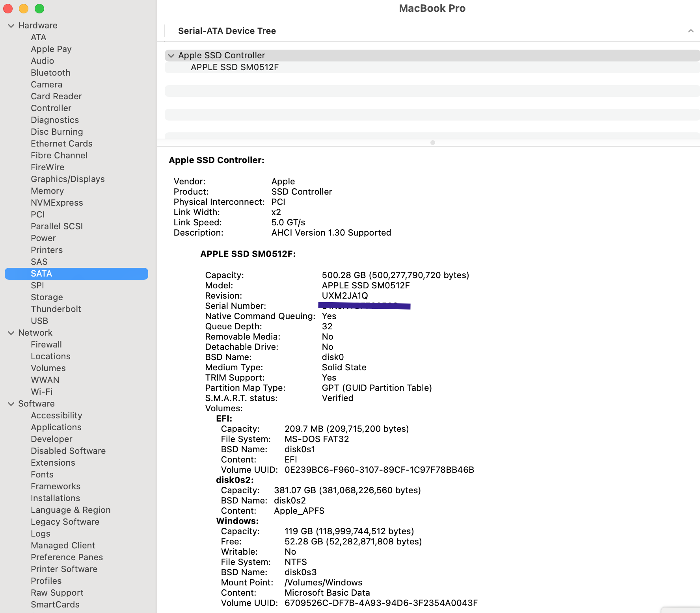
Task: Show Storage information
Action: pos(47,297)
